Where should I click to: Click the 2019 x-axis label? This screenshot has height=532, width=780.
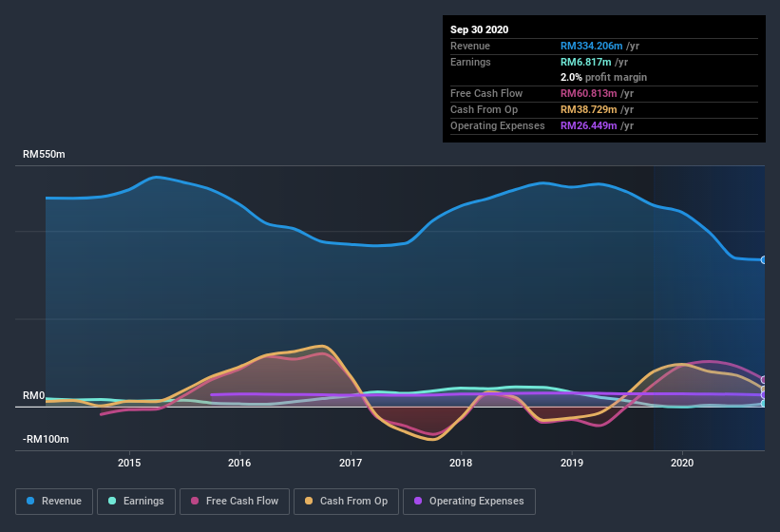pos(572,463)
